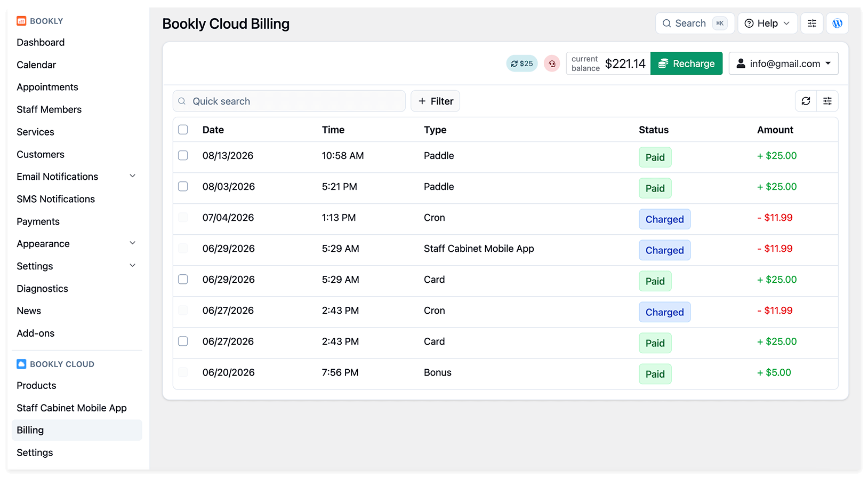Go to Appointments page

click(x=47, y=87)
